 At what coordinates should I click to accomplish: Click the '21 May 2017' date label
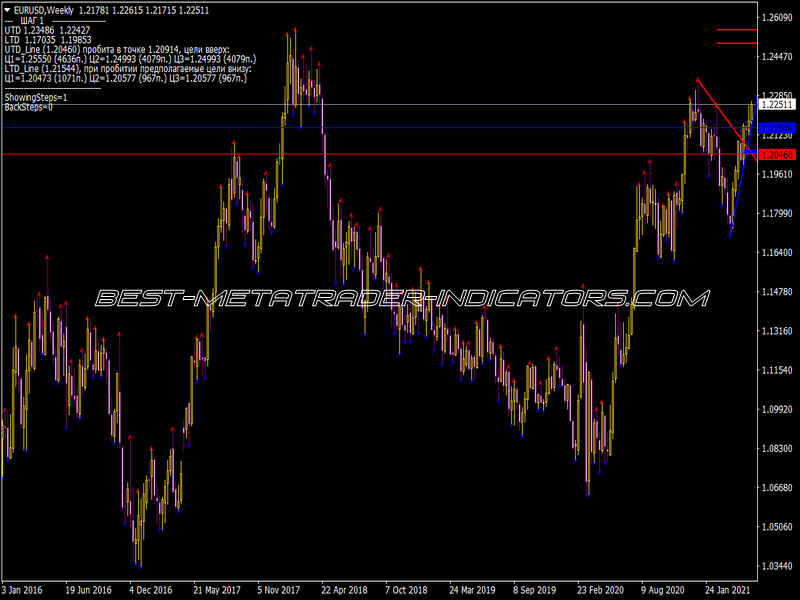[x=217, y=590]
